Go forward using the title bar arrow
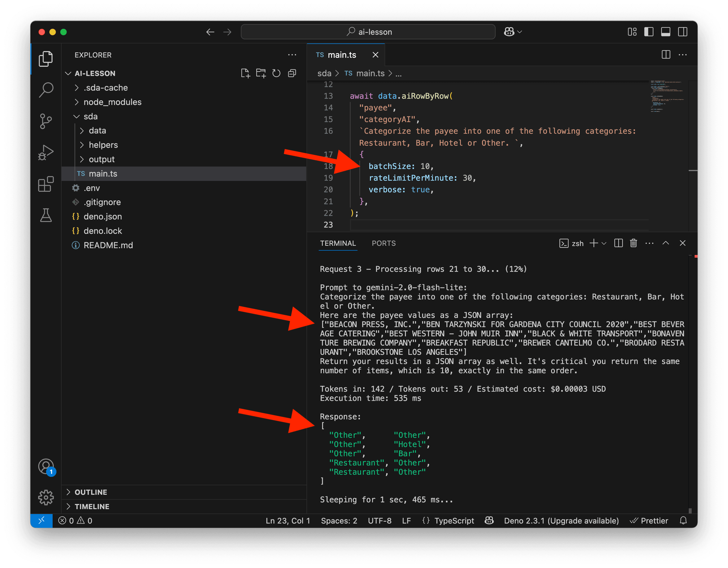 [x=227, y=32]
